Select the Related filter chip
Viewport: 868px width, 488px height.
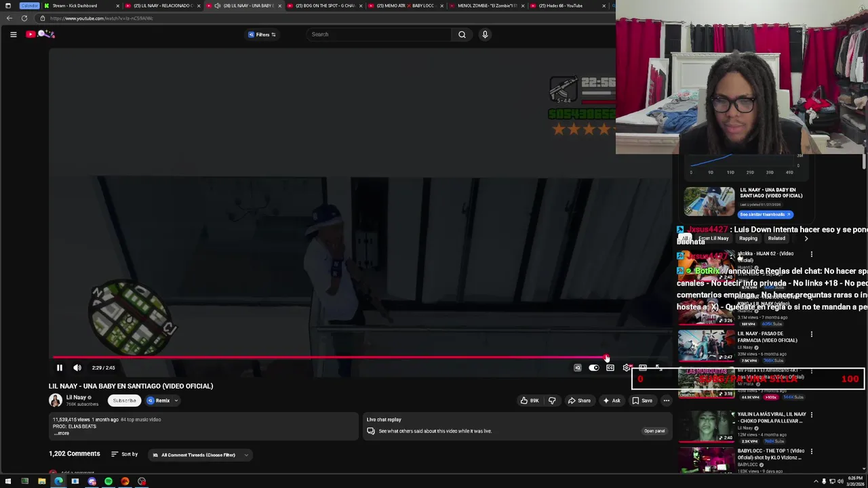point(776,239)
